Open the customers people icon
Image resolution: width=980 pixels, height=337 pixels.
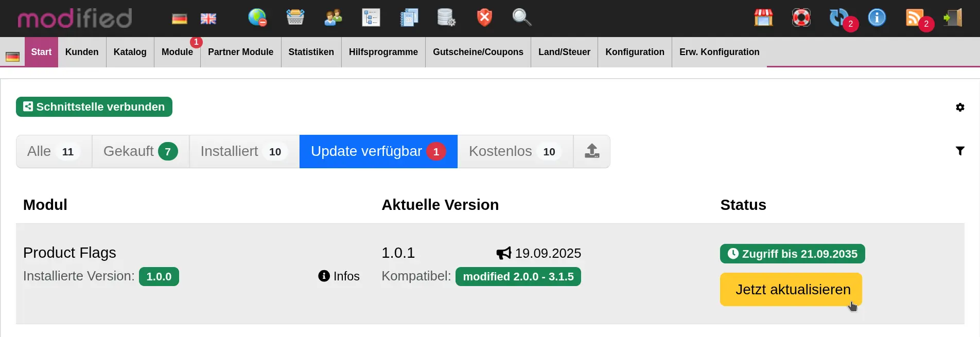pyautogui.click(x=333, y=17)
